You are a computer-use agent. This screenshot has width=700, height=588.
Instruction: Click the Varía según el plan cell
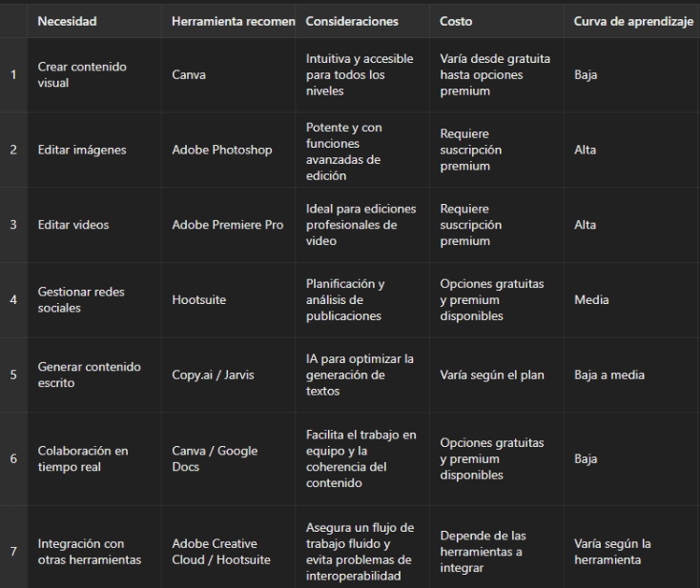492,375
